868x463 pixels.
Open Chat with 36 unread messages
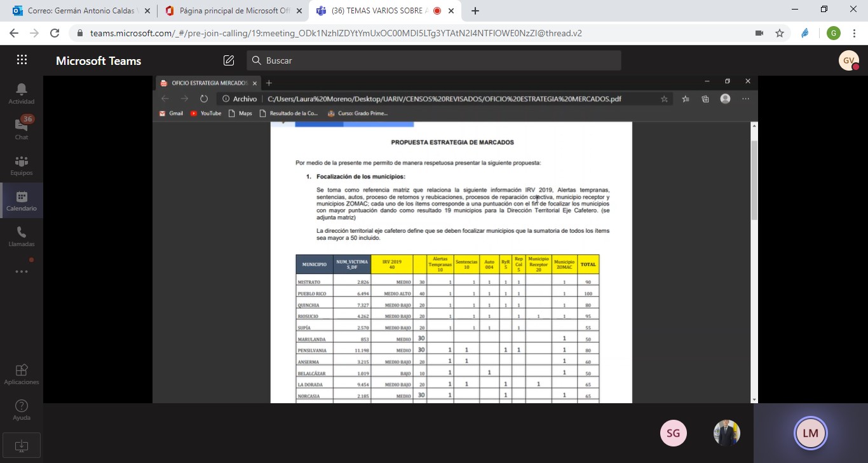pyautogui.click(x=22, y=128)
